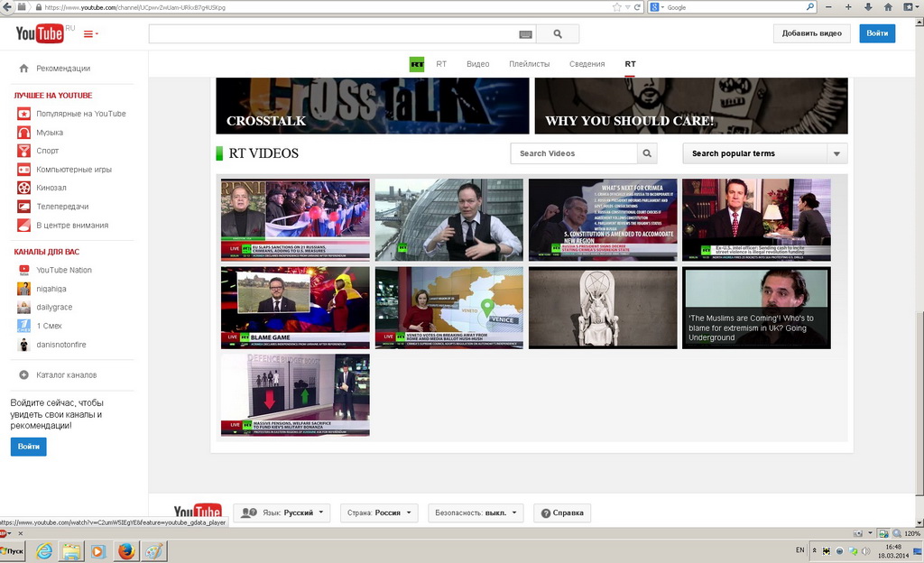Viewport: 924px width, 563px height.
Task: Open the Справка help button
Action: 562,513
